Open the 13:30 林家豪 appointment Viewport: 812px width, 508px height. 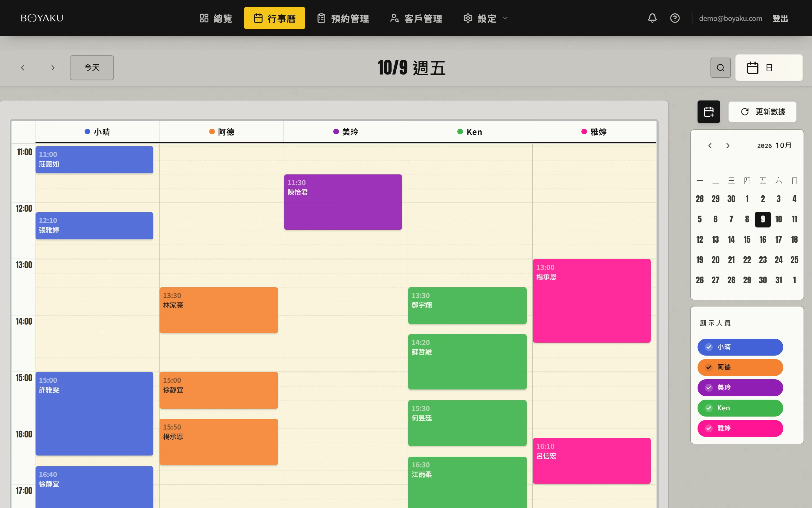[219, 310]
